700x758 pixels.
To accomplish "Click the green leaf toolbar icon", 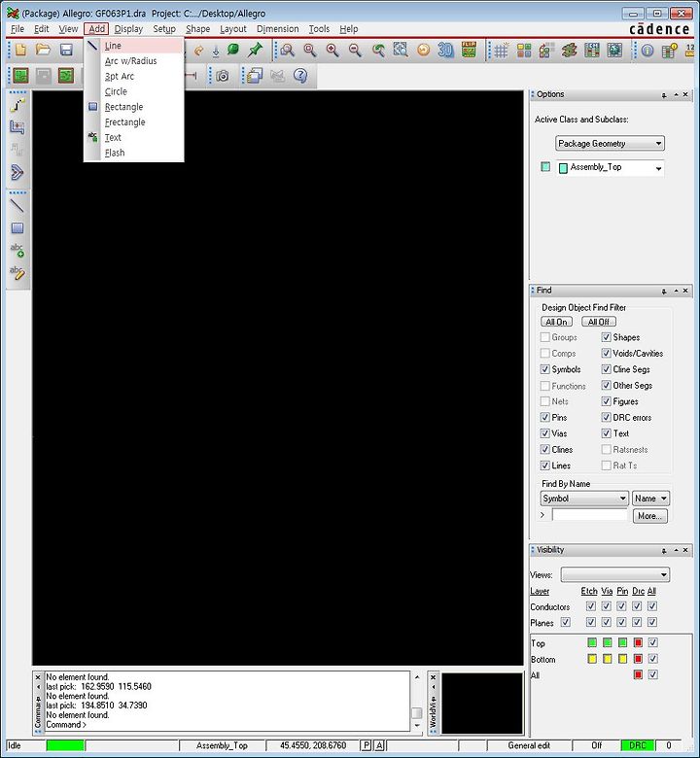I will (233, 50).
